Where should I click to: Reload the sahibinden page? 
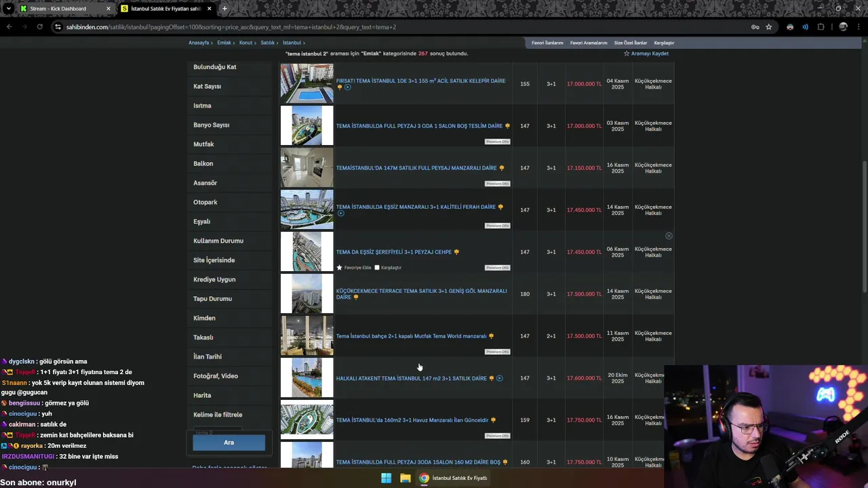[x=40, y=27]
